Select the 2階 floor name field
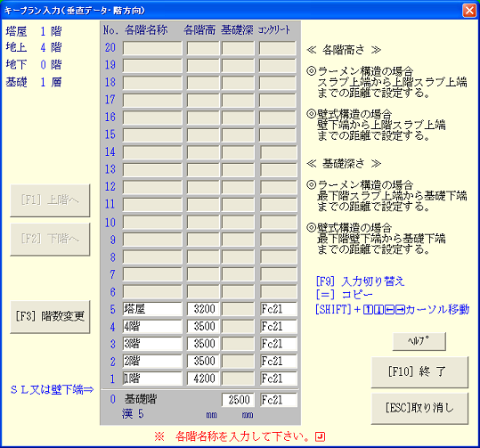This screenshot has width=480, height=448. tap(152, 362)
